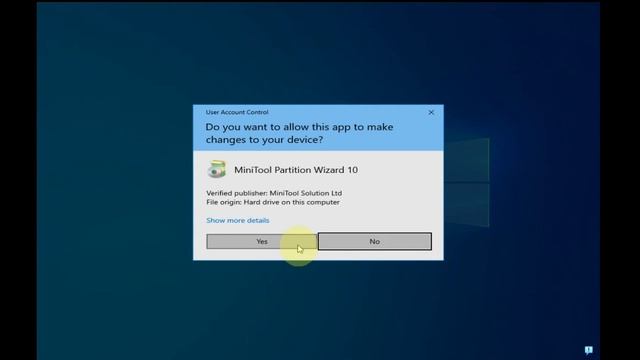The height and width of the screenshot is (360, 640).
Task: Click No to deny the app
Action: coord(375,241)
